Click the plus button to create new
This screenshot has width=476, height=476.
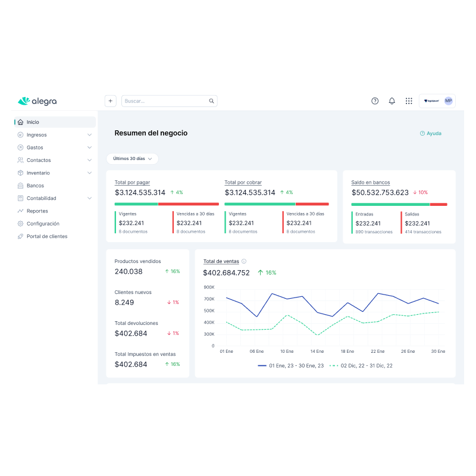(x=110, y=101)
